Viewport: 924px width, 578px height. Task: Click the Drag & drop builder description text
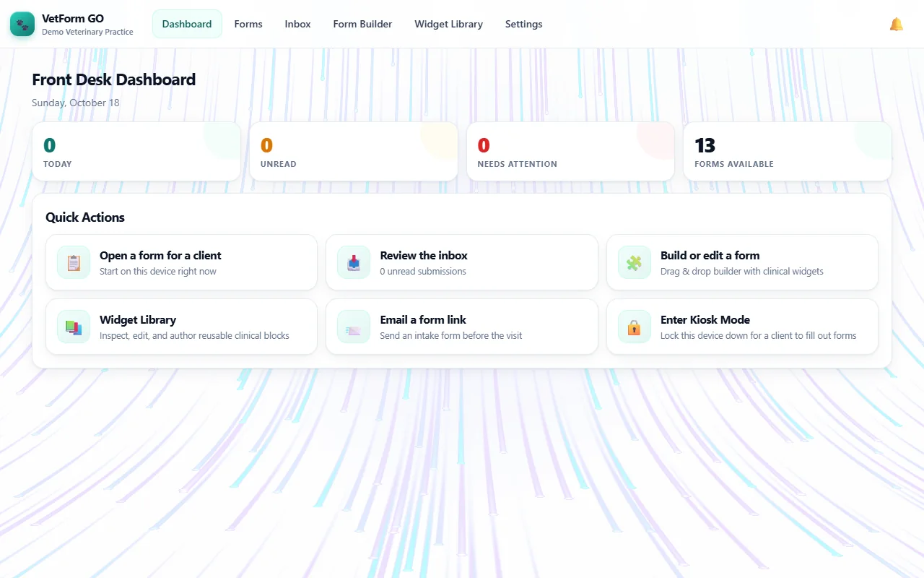click(x=742, y=272)
